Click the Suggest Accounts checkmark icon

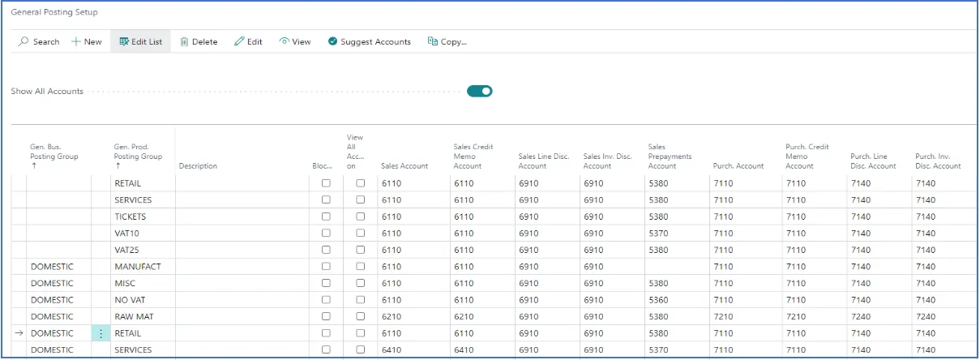(332, 41)
